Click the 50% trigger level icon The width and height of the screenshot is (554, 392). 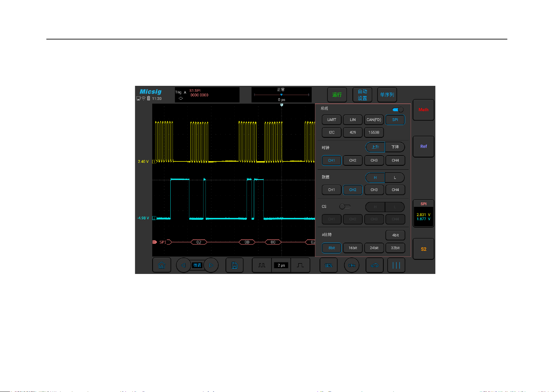(328, 265)
